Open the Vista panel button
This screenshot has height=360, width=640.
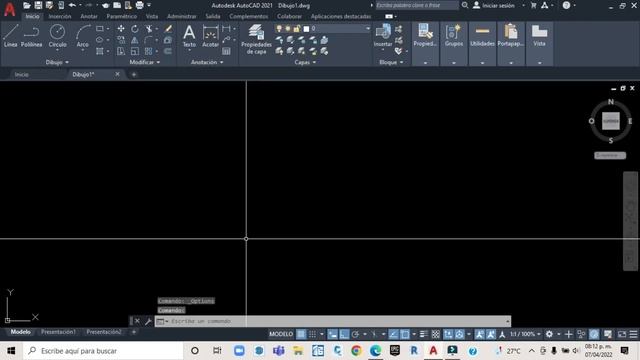coord(539,43)
